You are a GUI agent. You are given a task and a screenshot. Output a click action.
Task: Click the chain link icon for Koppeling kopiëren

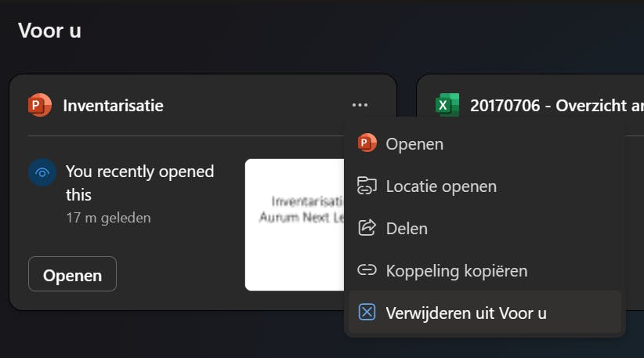point(367,270)
